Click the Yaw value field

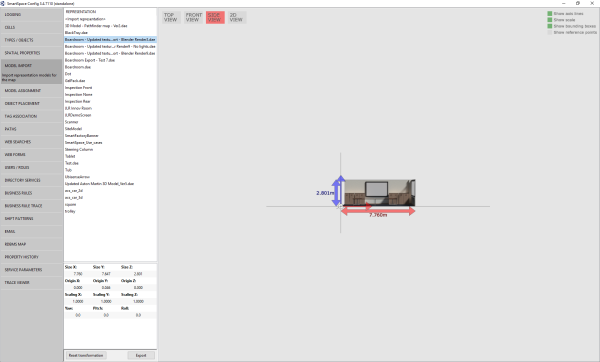[78, 315]
